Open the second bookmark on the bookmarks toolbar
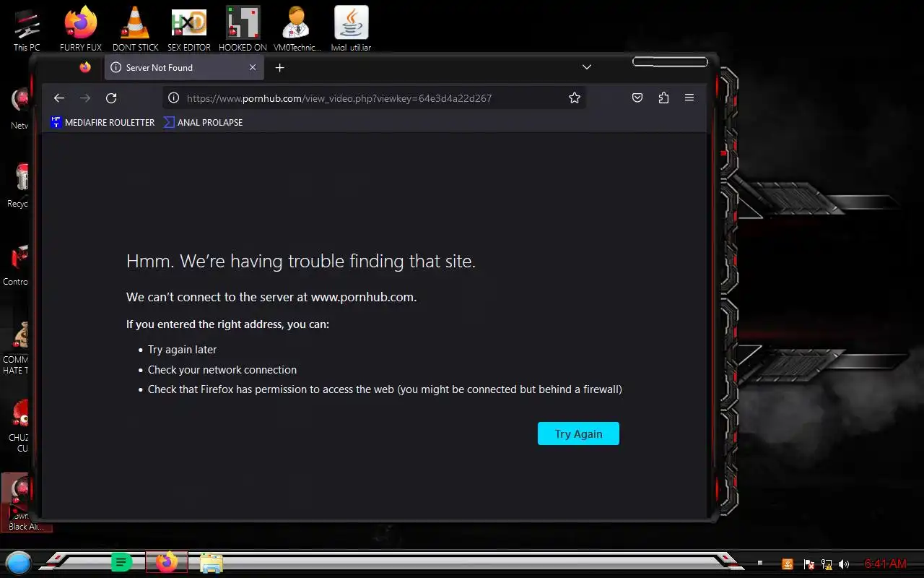This screenshot has width=924, height=578. 203,123
